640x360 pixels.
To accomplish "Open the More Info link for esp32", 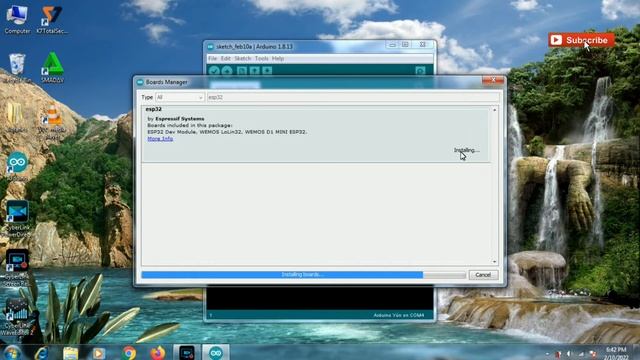I will click(x=160, y=139).
